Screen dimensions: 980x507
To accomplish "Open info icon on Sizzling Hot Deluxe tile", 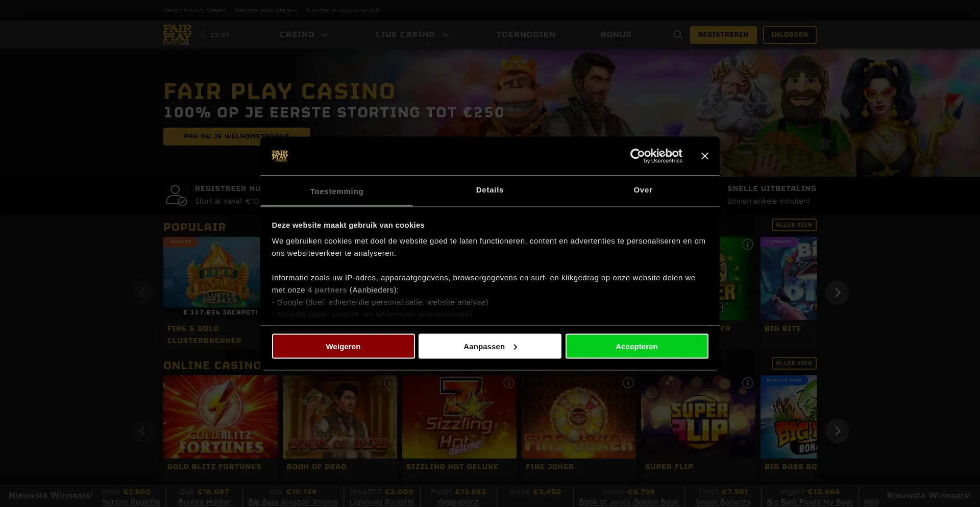I will click(x=508, y=383).
